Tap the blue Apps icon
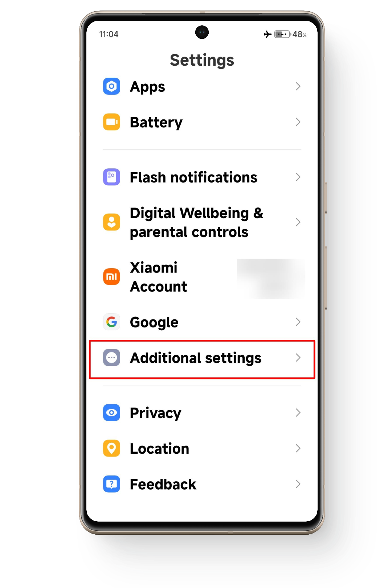This screenshot has height=588, width=392. (111, 86)
